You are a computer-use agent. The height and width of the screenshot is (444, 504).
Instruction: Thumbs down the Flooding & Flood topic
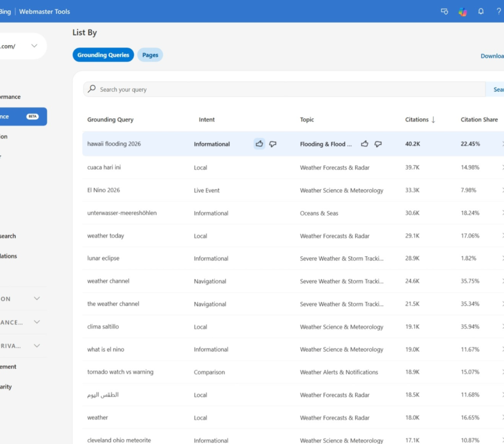click(378, 144)
